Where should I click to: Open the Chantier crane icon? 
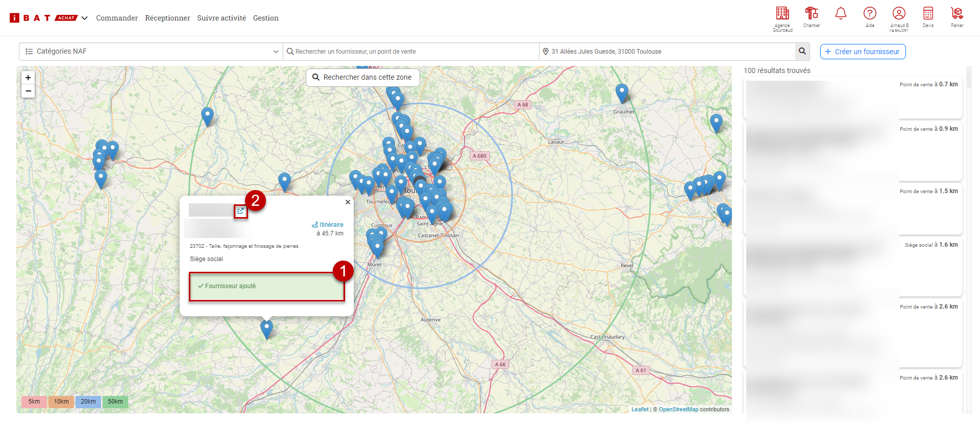coord(812,14)
